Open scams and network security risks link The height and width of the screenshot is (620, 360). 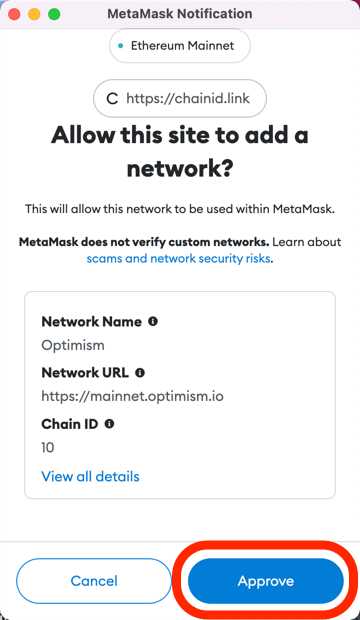(x=178, y=259)
